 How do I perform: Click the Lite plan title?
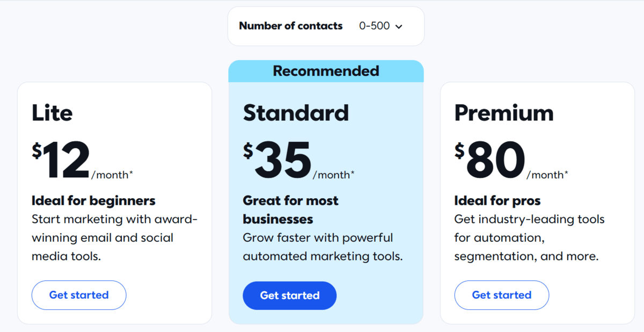(x=52, y=113)
